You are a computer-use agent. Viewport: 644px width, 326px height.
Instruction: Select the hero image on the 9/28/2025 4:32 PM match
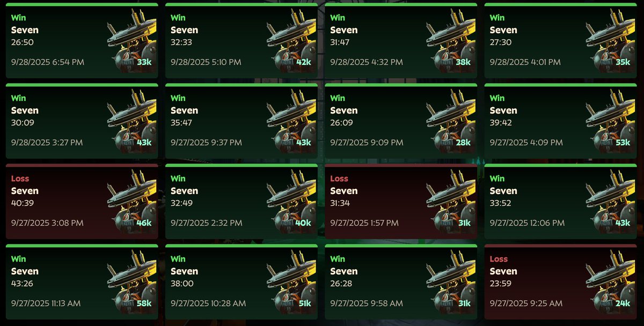tap(451, 41)
